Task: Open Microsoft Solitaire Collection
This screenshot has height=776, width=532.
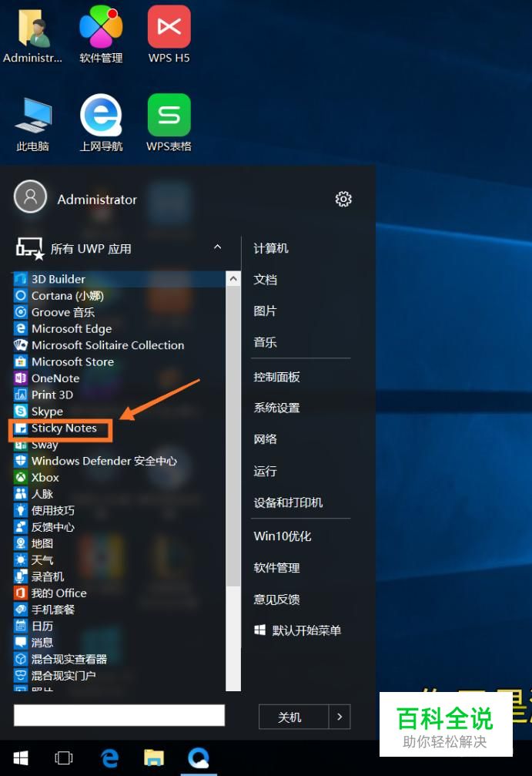Action: click(x=119, y=345)
